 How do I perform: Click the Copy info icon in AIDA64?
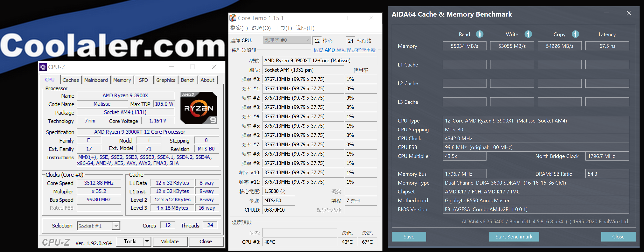[x=575, y=34]
